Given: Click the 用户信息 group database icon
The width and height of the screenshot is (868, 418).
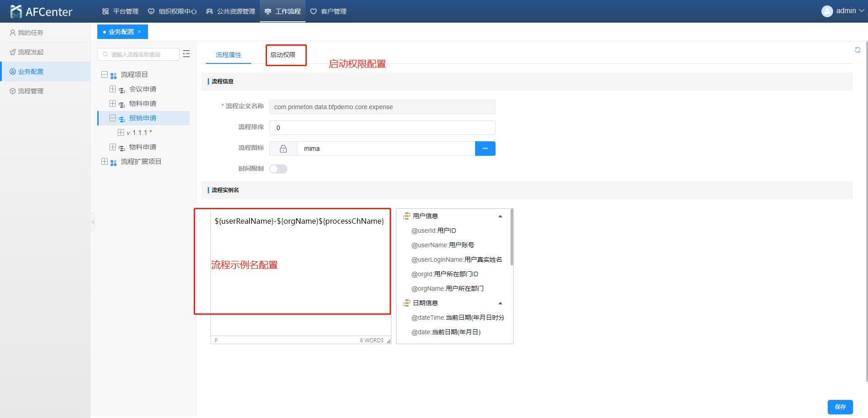Looking at the screenshot, I should click(x=406, y=216).
